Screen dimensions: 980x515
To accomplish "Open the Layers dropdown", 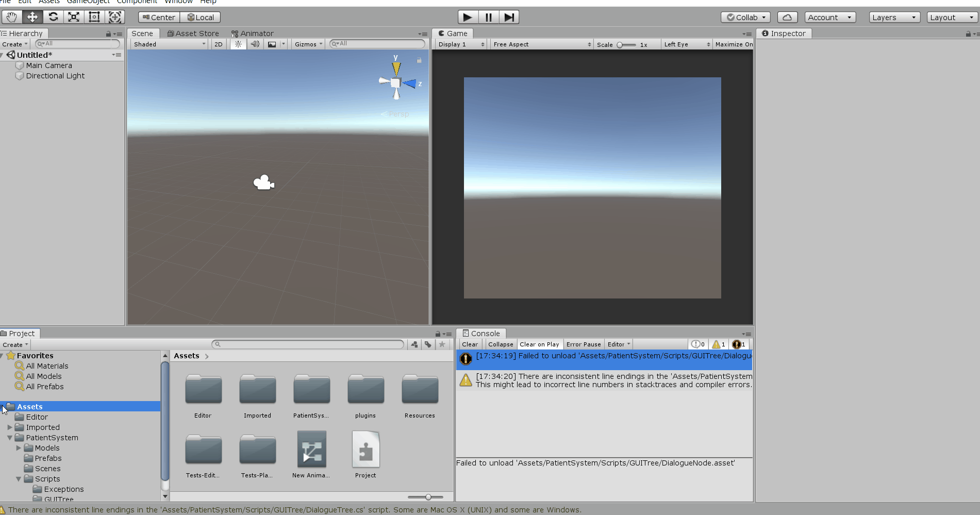I will [894, 17].
